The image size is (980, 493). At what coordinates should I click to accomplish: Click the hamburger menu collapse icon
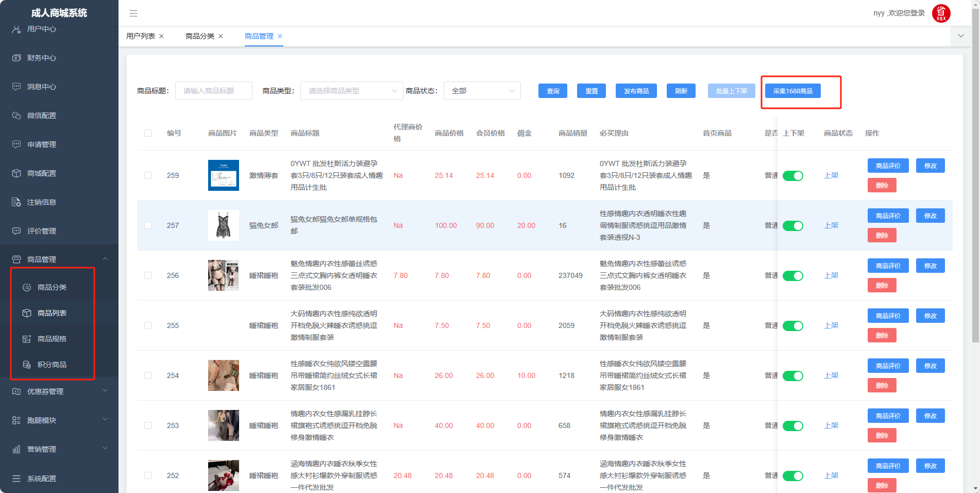[x=133, y=13]
